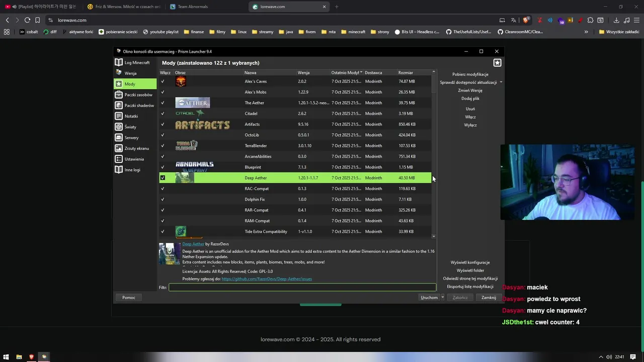Click the Usuń button
Screen dimensions: 644x362
(x=470, y=109)
